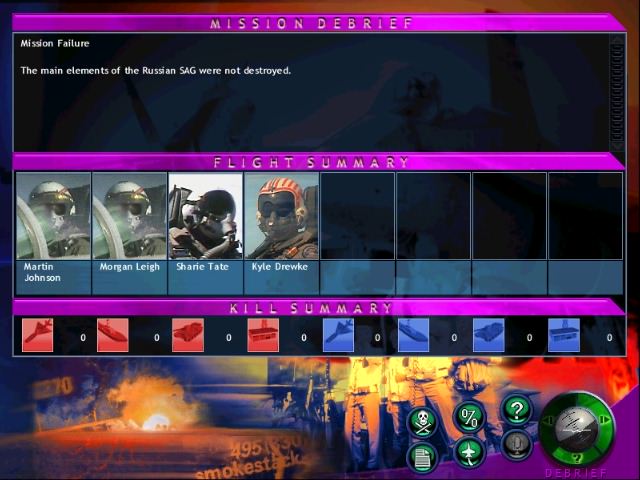
Task: Select the blue aircraft losses icon
Action: tap(339, 335)
